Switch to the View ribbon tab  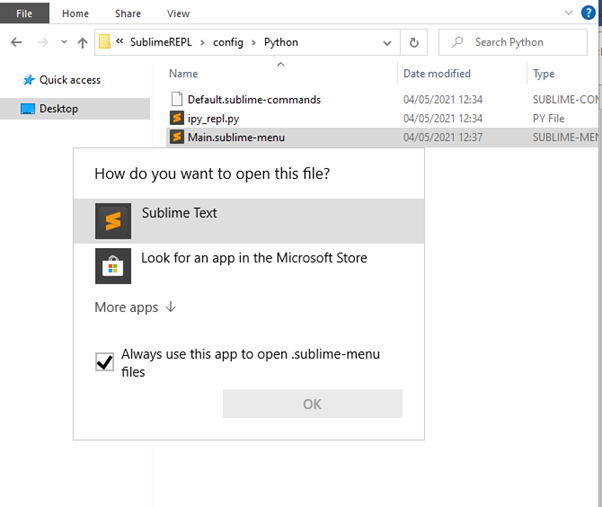point(178,13)
